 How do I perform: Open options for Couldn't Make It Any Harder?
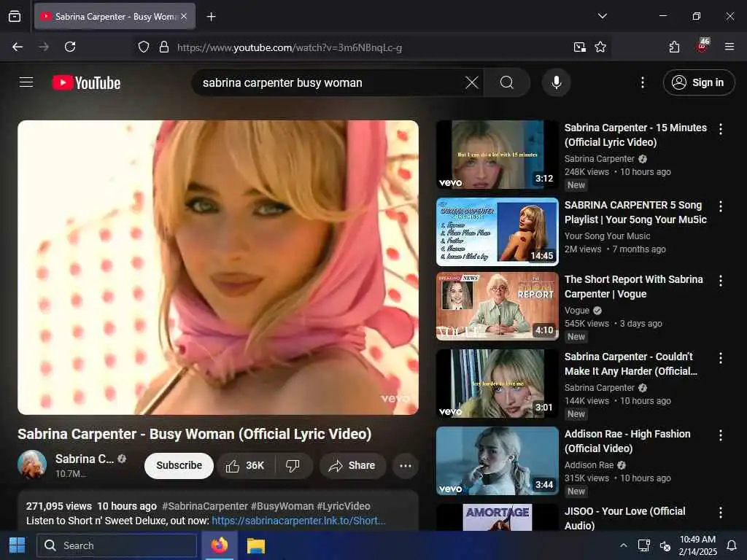720,358
